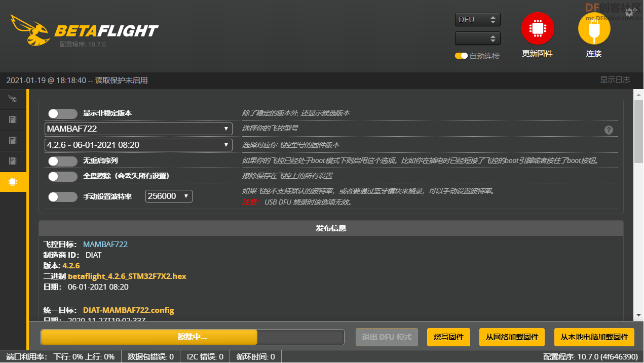Image resolution: width=644 pixels, height=363 pixels.
Task: Click the vertical scrollbar thumb
Action: pyautogui.click(x=638, y=132)
